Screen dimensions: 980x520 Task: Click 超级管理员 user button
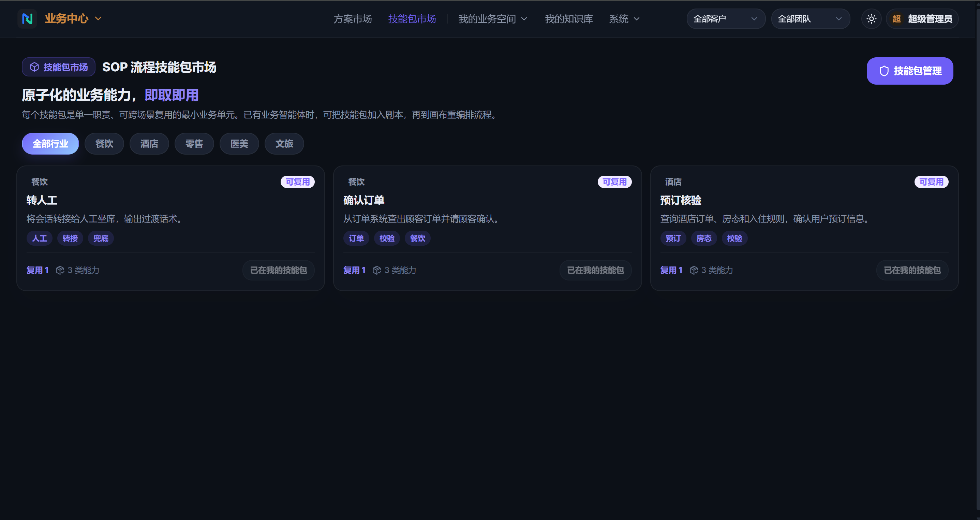[922, 19]
